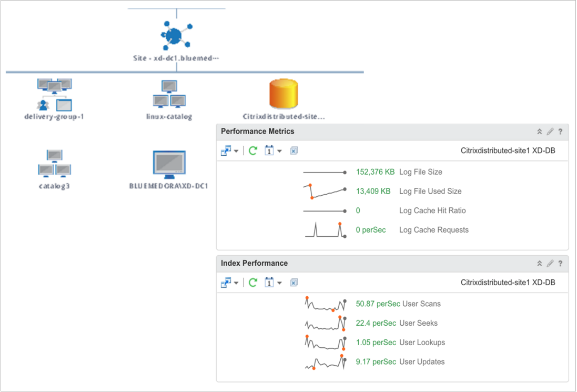The height and width of the screenshot is (392, 577).
Task: Click the 13,409 KB value
Action: (x=373, y=191)
